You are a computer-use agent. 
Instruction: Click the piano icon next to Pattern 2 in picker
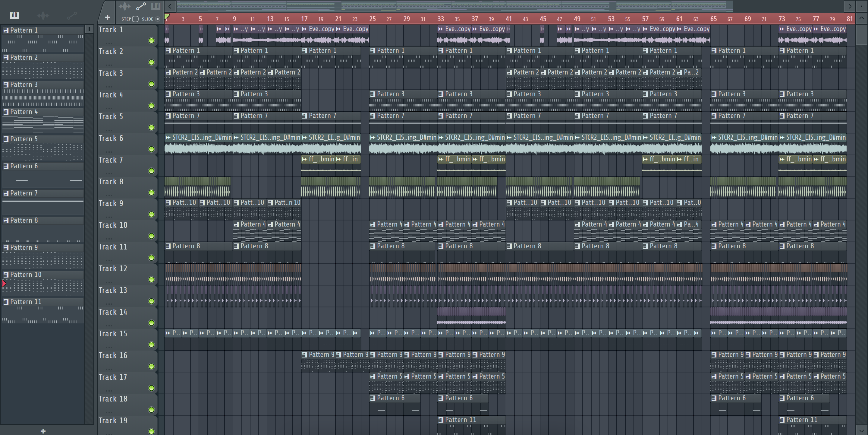(6, 57)
